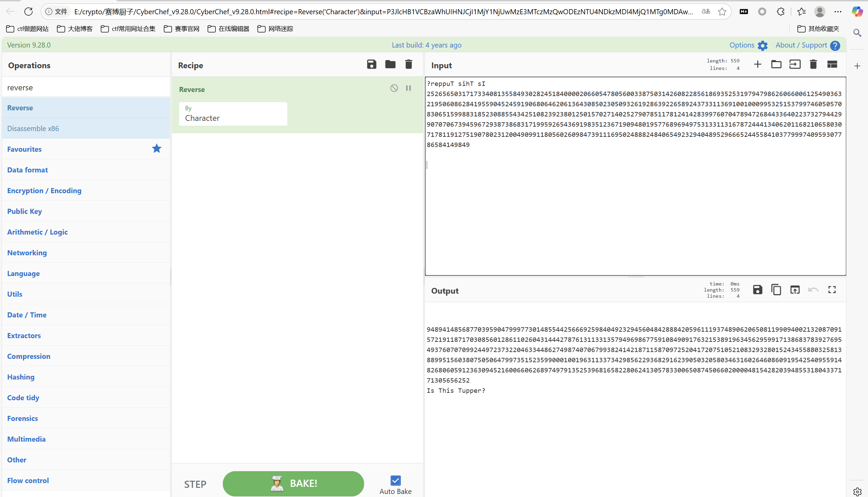Expand the Encryption / Encoding category

(86, 190)
